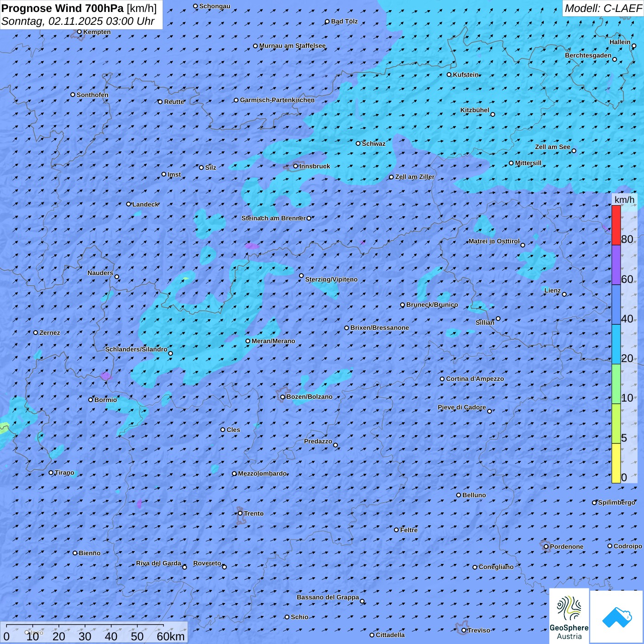Click the "Garmisch-Partenkirchen" city label
Image resolution: width=644 pixels, height=644 pixels.
coord(277,100)
